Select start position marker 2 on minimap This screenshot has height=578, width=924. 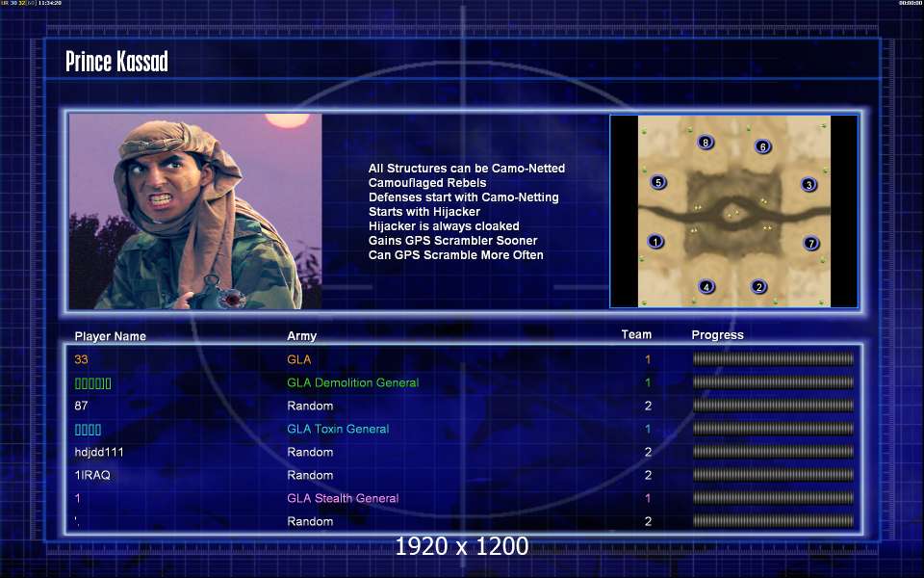759,287
